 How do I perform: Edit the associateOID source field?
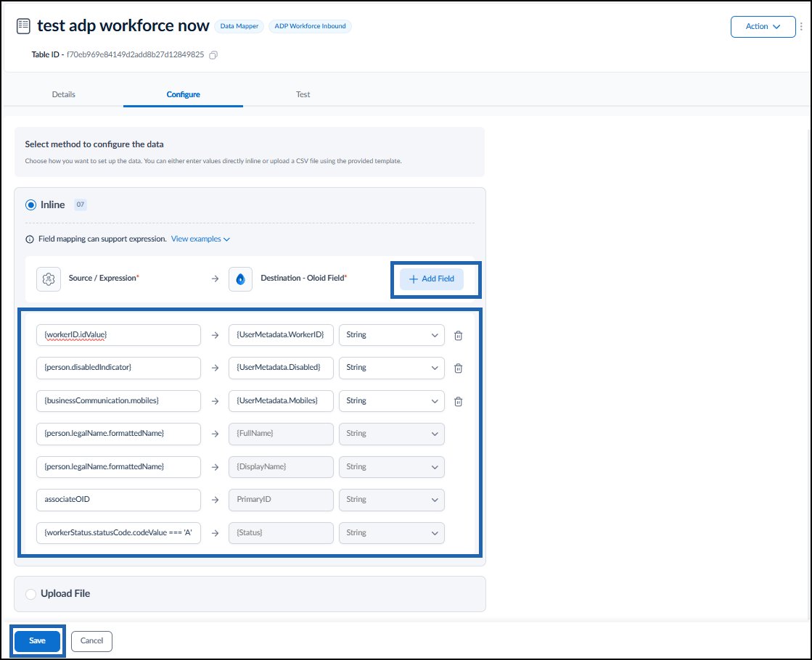click(x=118, y=500)
